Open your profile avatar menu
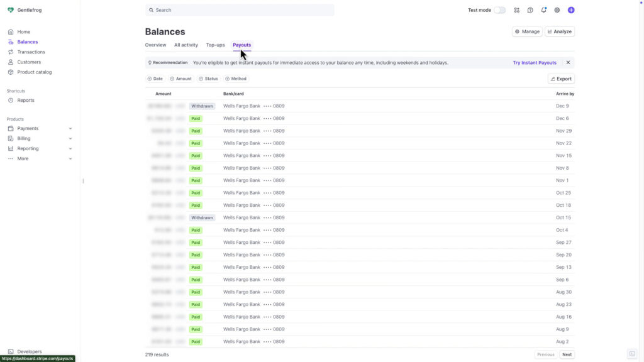Viewport: 644px width, 362px height. click(x=571, y=9)
